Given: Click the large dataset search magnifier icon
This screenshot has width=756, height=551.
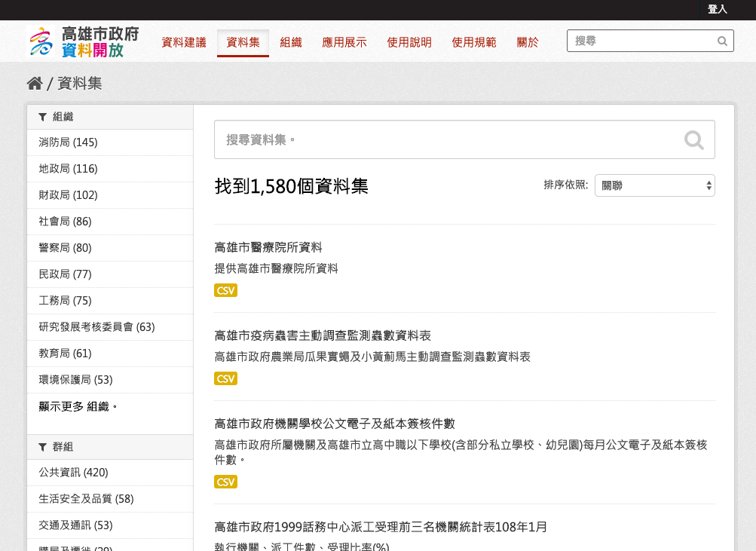Looking at the screenshot, I should [x=693, y=139].
